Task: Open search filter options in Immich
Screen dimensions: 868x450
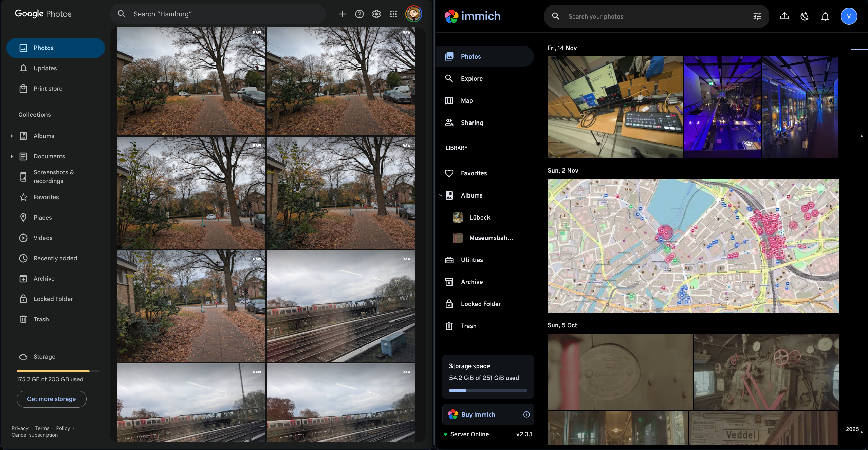Action: (x=757, y=16)
